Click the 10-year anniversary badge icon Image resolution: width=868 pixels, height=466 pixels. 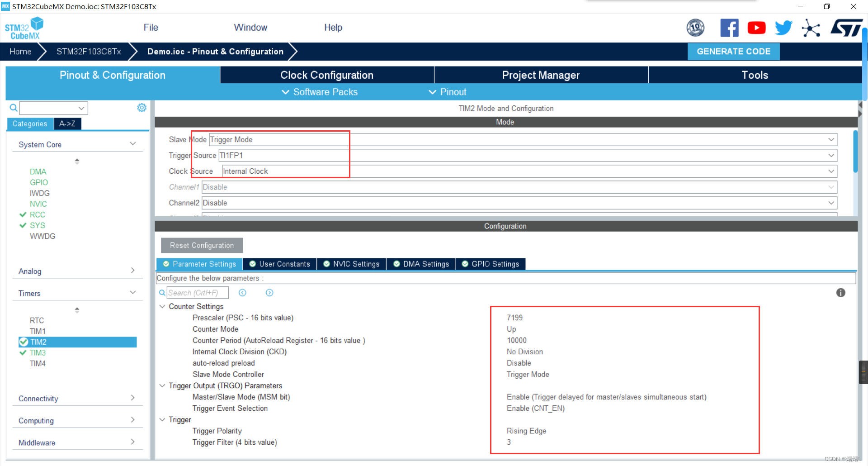click(x=695, y=28)
